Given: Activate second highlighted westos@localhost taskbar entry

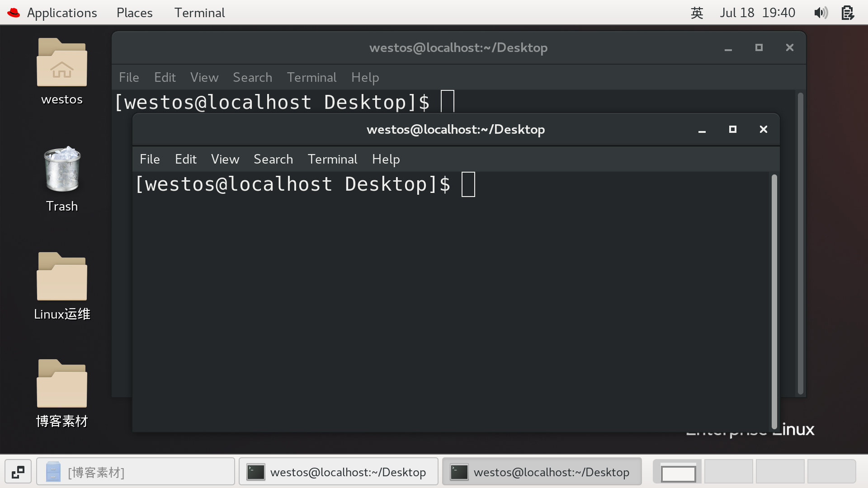Looking at the screenshot, I should (542, 472).
